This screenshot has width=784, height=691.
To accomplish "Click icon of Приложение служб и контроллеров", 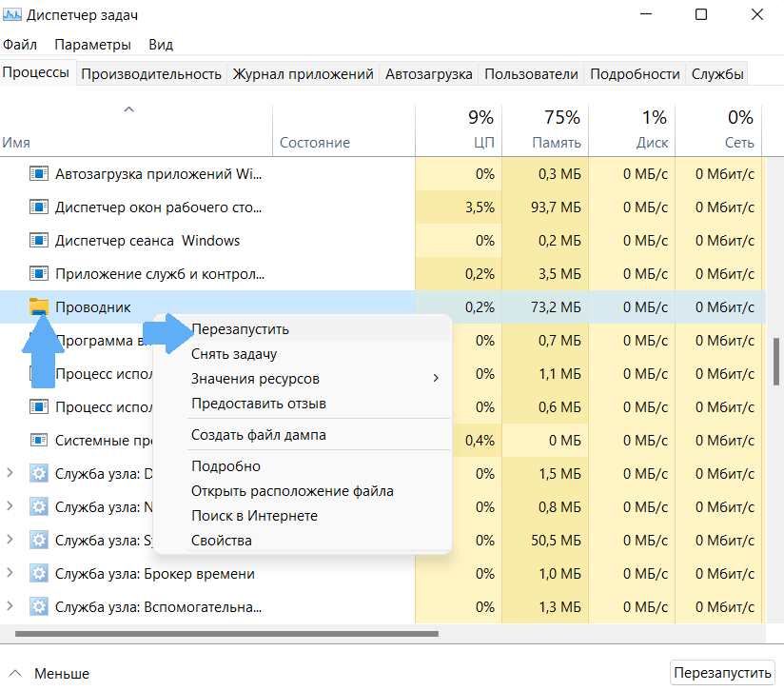I will [39, 273].
